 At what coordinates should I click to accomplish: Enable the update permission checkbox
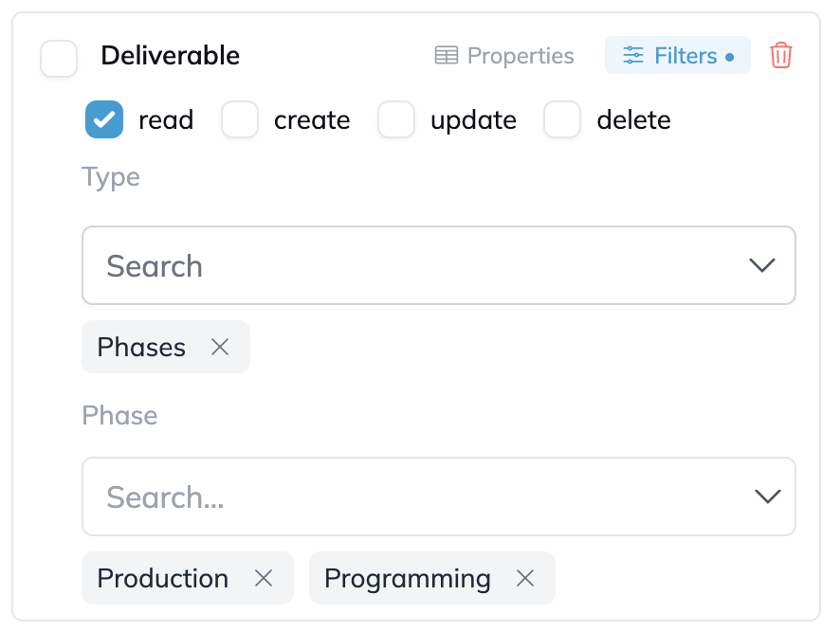pyautogui.click(x=396, y=119)
